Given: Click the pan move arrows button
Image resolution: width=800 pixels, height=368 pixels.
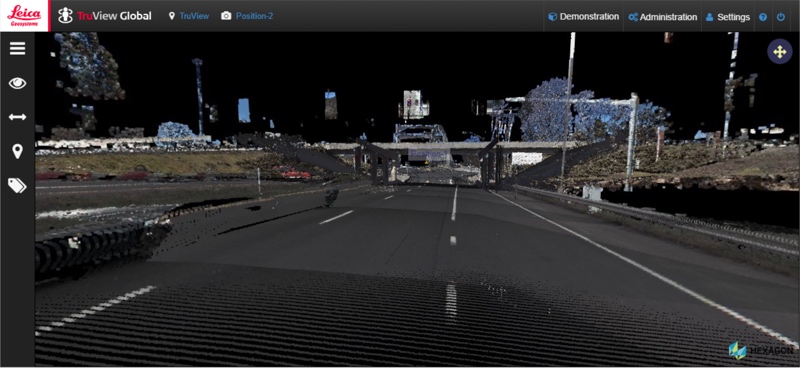Looking at the screenshot, I should coord(780,52).
